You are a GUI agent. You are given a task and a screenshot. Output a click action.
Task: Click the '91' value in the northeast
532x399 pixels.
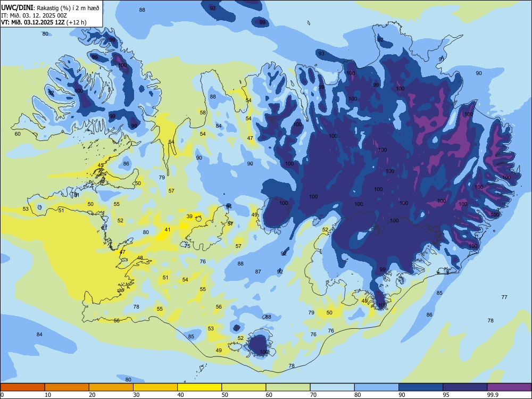point(442,59)
